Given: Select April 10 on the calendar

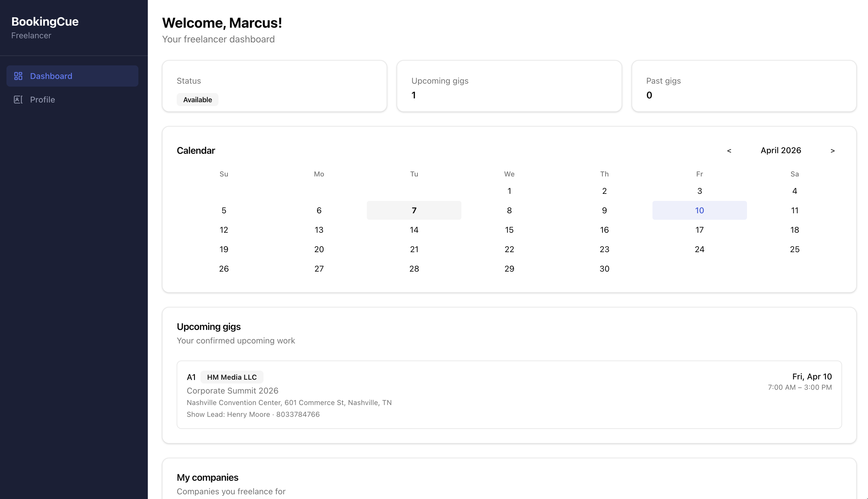Looking at the screenshot, I should coord(699,210).
